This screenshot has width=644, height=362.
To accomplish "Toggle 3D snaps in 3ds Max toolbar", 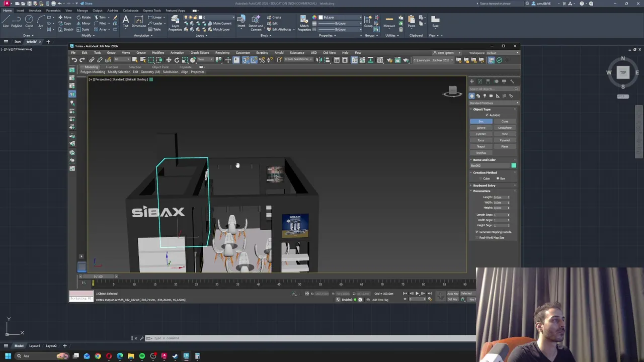I will 246,60.
